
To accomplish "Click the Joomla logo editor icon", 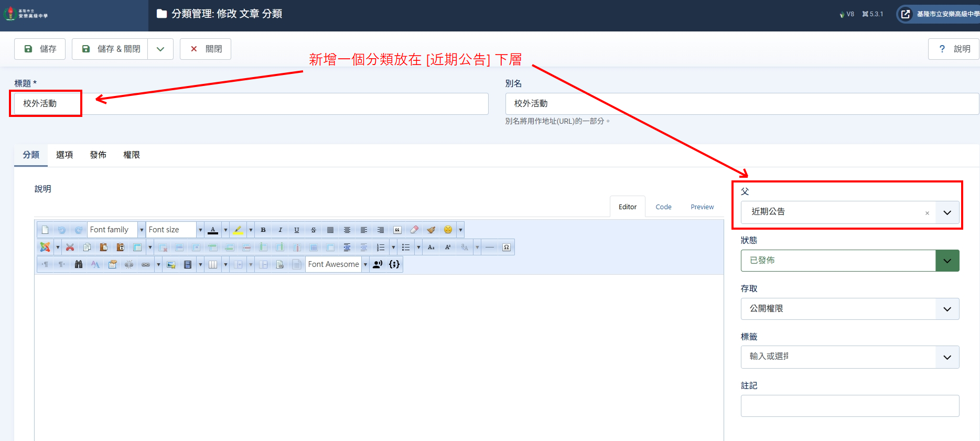I will (x=46, y=247).
